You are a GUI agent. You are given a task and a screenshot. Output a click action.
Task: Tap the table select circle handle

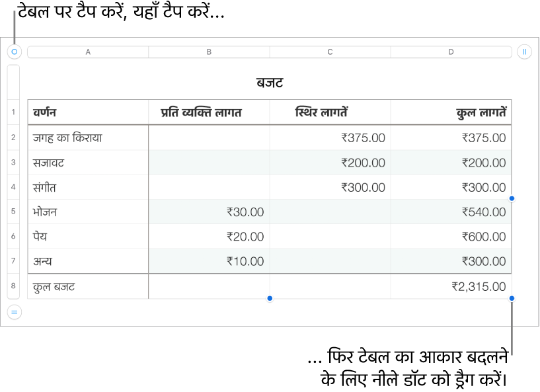[x=15, y=52]
